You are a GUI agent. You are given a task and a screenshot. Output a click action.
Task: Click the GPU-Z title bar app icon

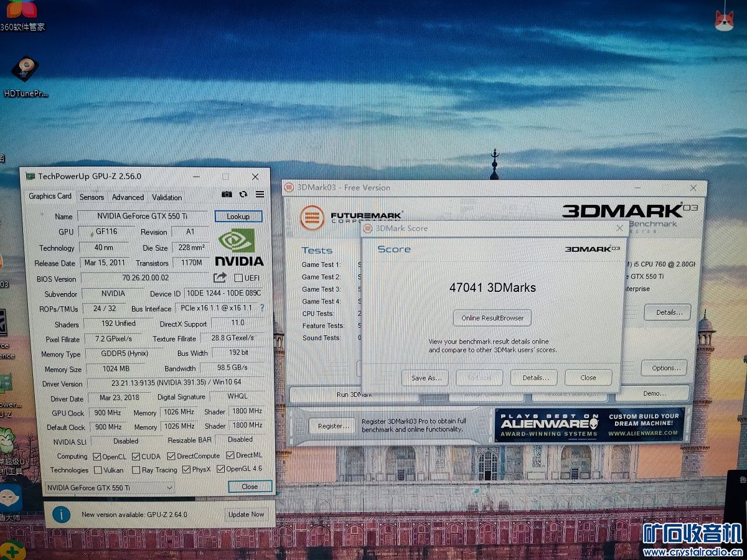(30, 176)
